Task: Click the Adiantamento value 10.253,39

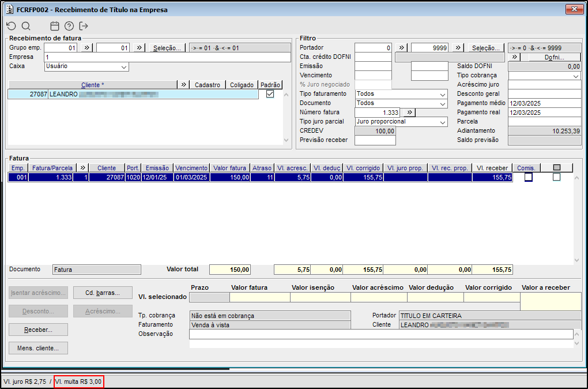Action: (x=545, y=130)
